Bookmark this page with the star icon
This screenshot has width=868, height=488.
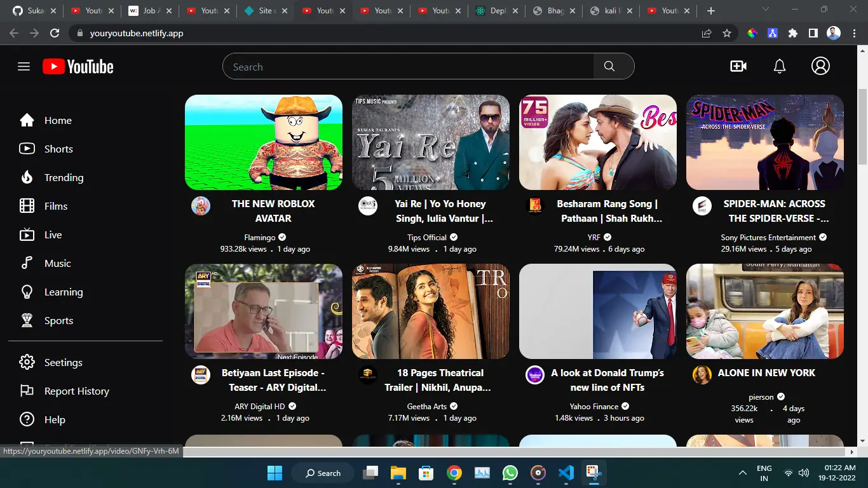coord(727,33)
